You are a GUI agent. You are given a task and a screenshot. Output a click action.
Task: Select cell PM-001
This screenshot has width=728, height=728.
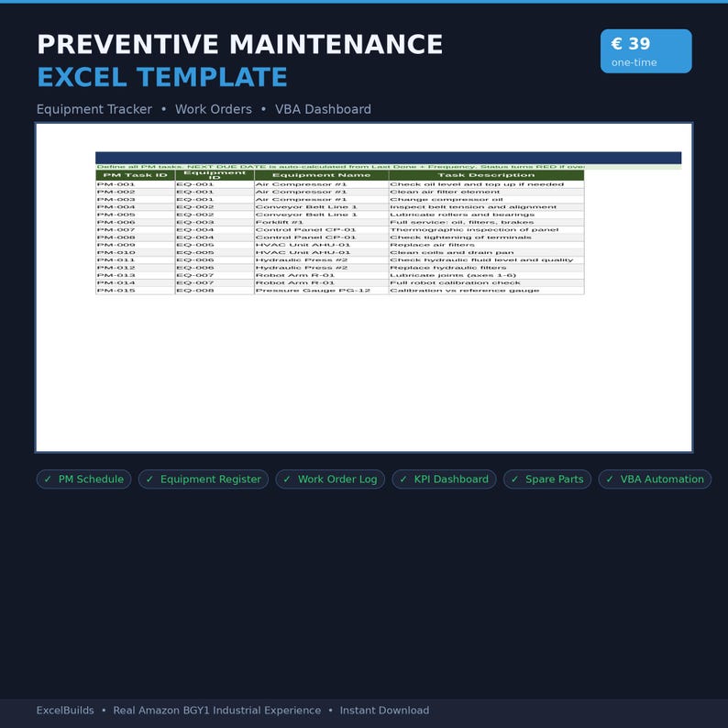pos(135,184)
